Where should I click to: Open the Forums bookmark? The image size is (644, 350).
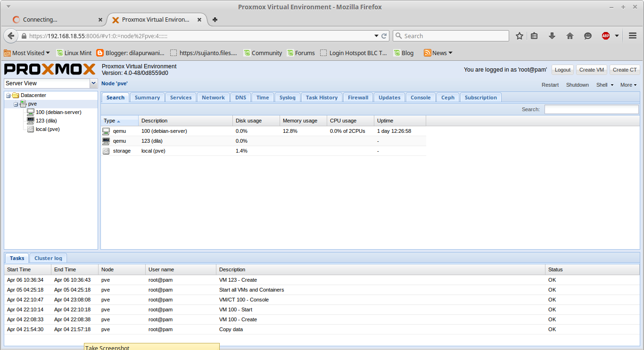(x=301, y=53)
